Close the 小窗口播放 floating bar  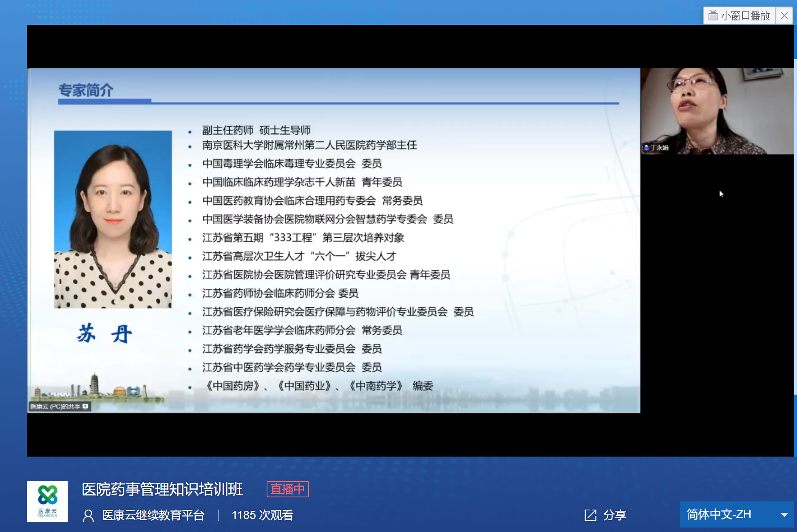click(784, 15)
